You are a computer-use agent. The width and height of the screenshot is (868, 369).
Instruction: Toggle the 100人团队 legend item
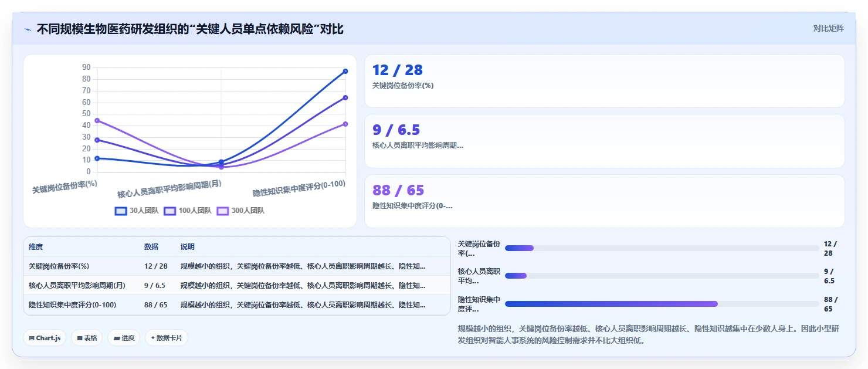(188, 211)
